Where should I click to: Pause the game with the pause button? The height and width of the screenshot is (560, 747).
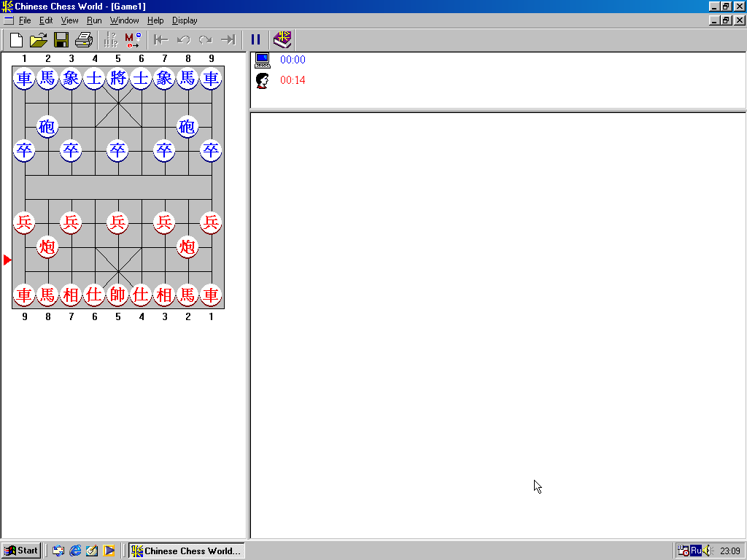[x=256, y=40]
